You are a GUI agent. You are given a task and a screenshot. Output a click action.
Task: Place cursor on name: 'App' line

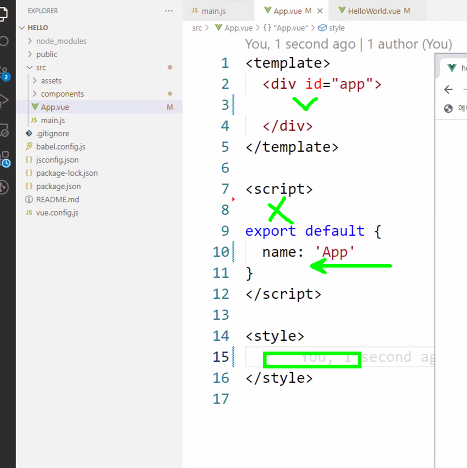click(308, 252)
